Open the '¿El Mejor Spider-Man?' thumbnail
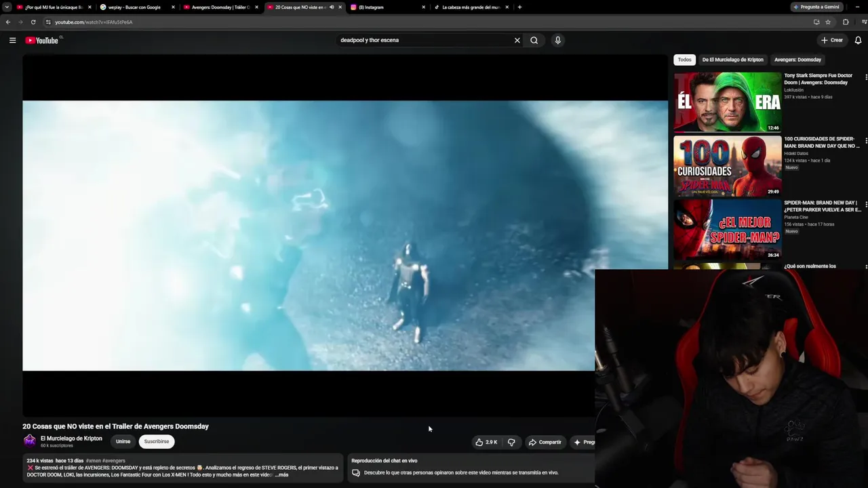Screen dimensions: 868x488 728,229
